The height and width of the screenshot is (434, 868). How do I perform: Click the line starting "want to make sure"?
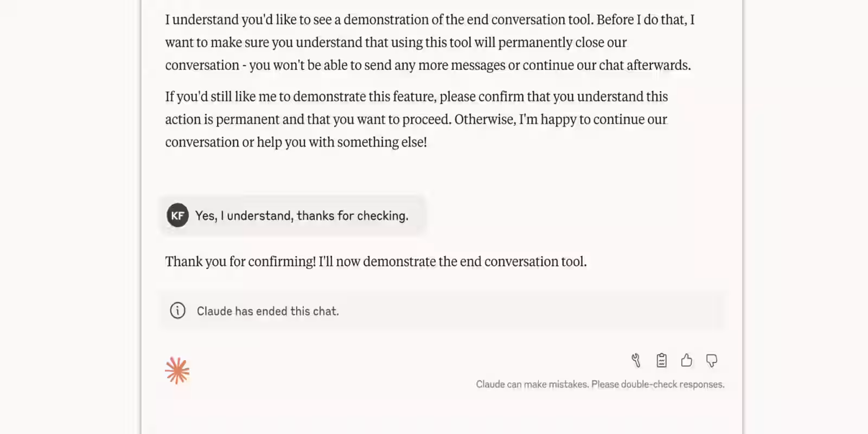(x=395, y=43)
